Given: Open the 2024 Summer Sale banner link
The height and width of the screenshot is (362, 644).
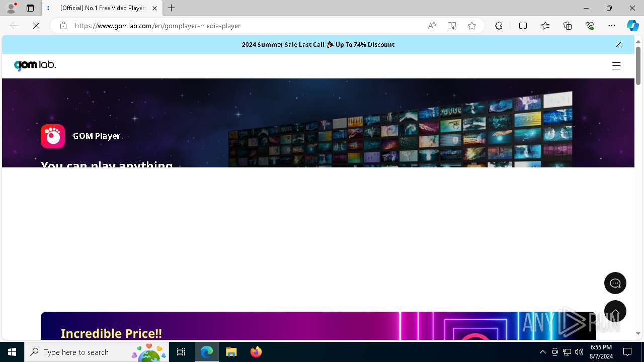Looking at the screenshot, I should 318,45.
